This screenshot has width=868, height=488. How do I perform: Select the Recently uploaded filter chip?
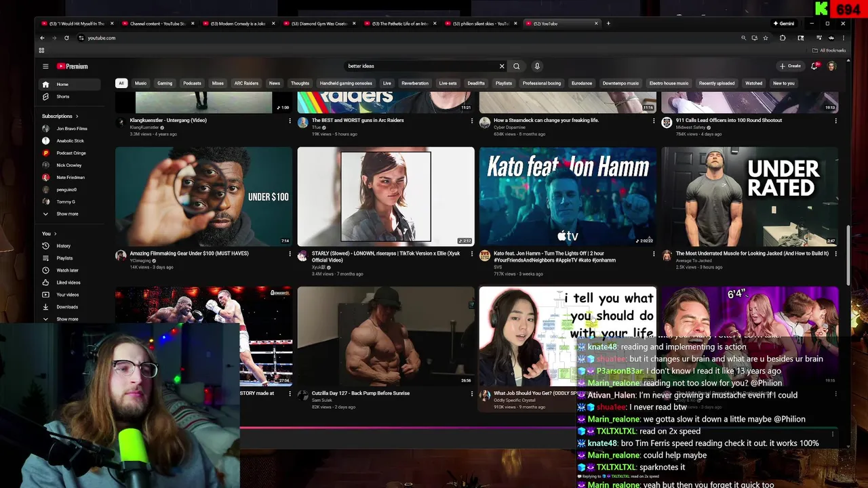point(717,83)
